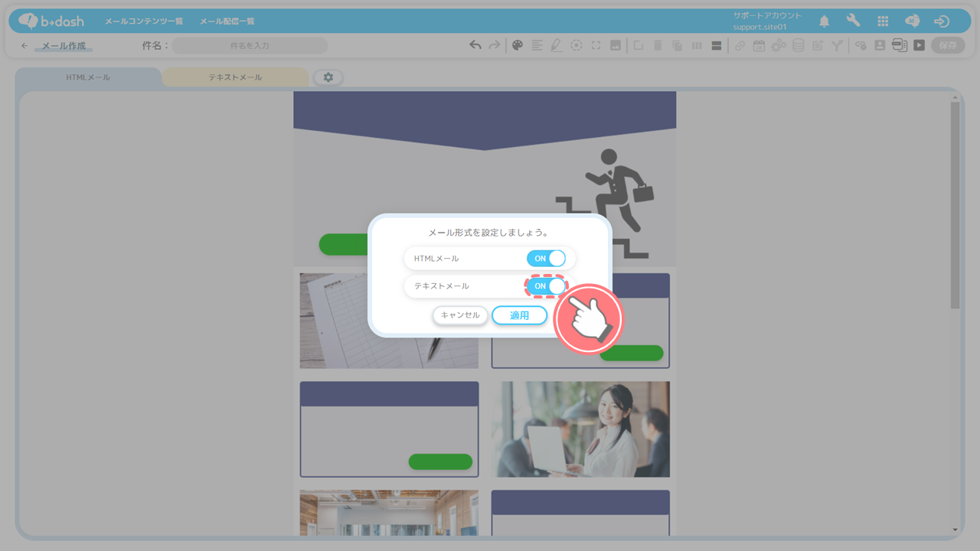Click the chat face support icon

[x=912, y=21]
